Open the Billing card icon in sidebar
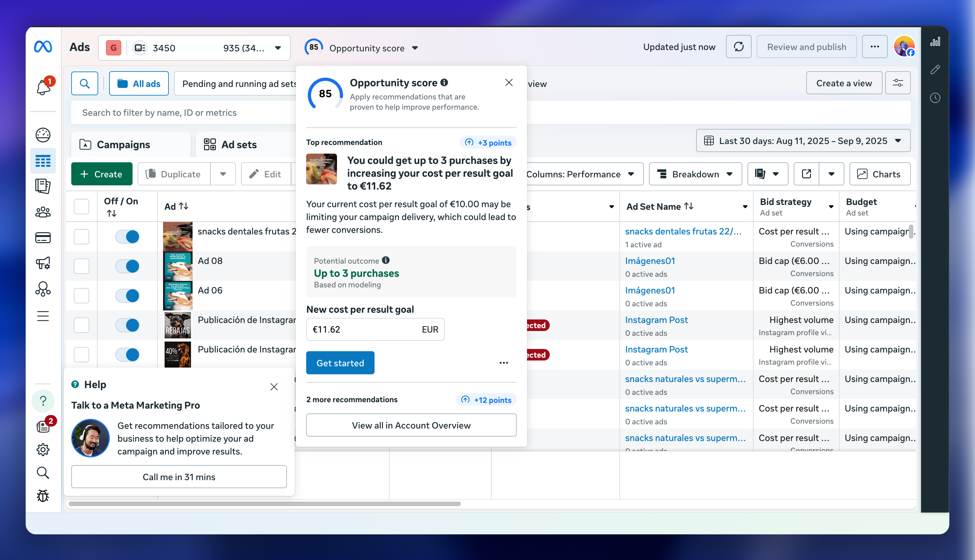The width and height of the screenshot is (975, 560). [x=43, y=237]
